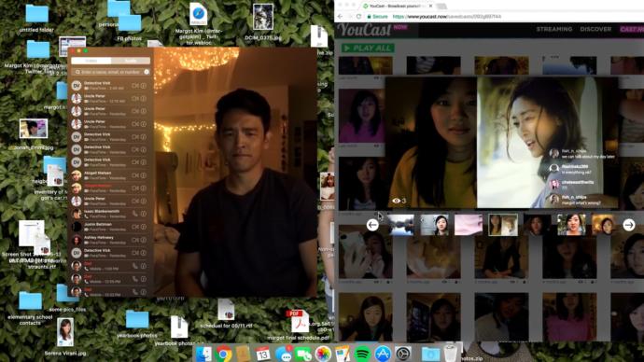The width and height of the screenshot is (644, 362).
Task: Open info for Isaac Blankenworth call
Action: pyautogui.click(x=144, y=214)
